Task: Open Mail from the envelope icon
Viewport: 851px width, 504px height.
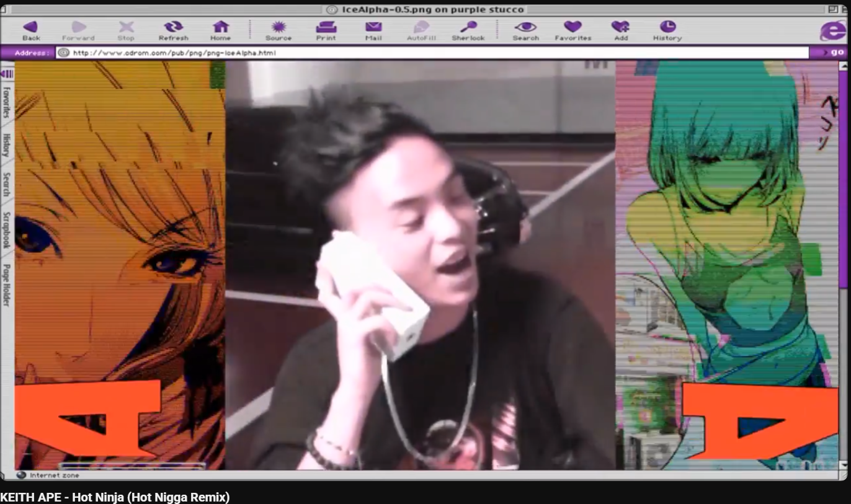Action: click(373, 27)
